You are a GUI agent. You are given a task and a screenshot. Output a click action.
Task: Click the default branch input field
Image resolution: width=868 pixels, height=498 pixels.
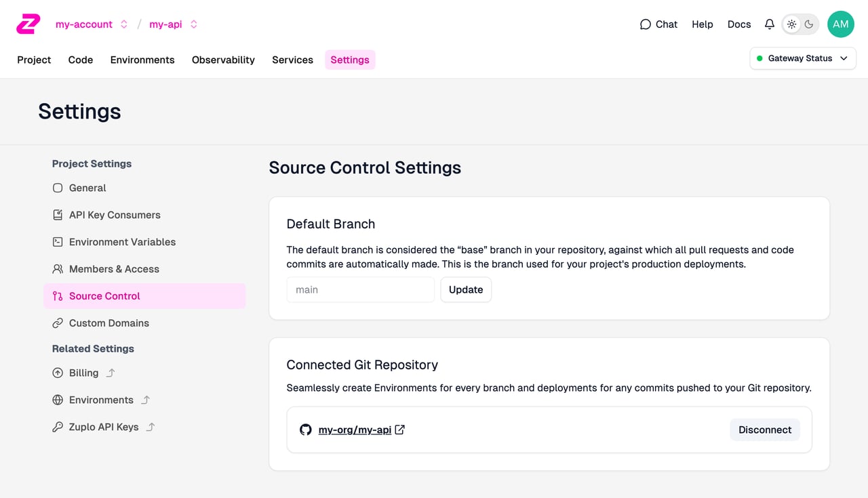pyautogui.click(x=361, y=289)
